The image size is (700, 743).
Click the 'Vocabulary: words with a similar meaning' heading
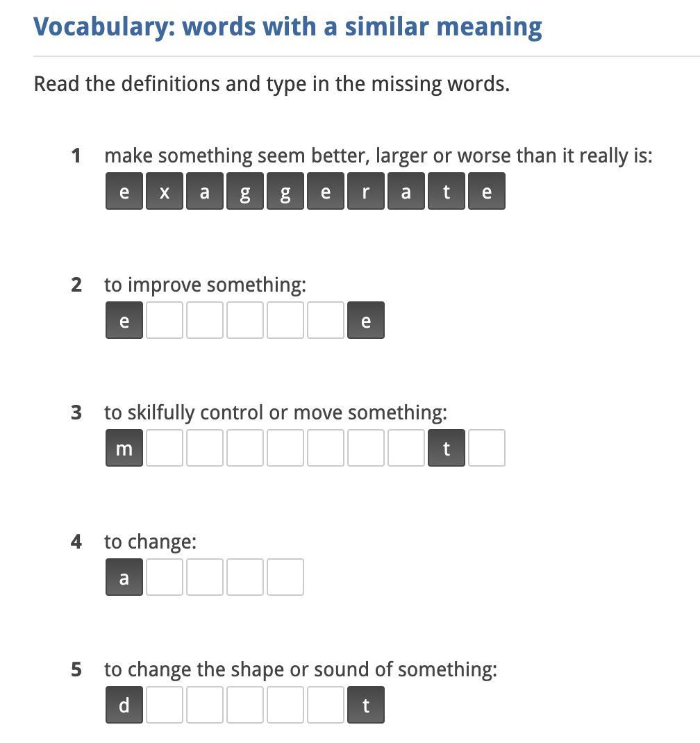point(287,26)
